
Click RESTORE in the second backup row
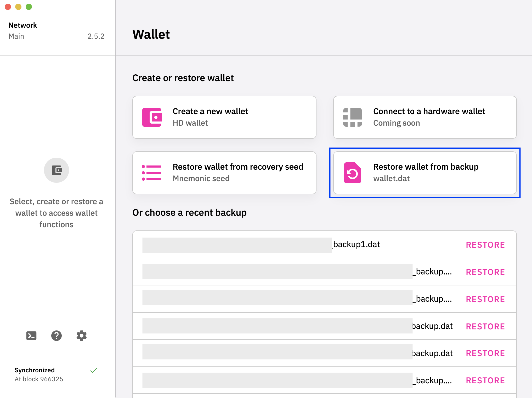(x=485, y=272)
